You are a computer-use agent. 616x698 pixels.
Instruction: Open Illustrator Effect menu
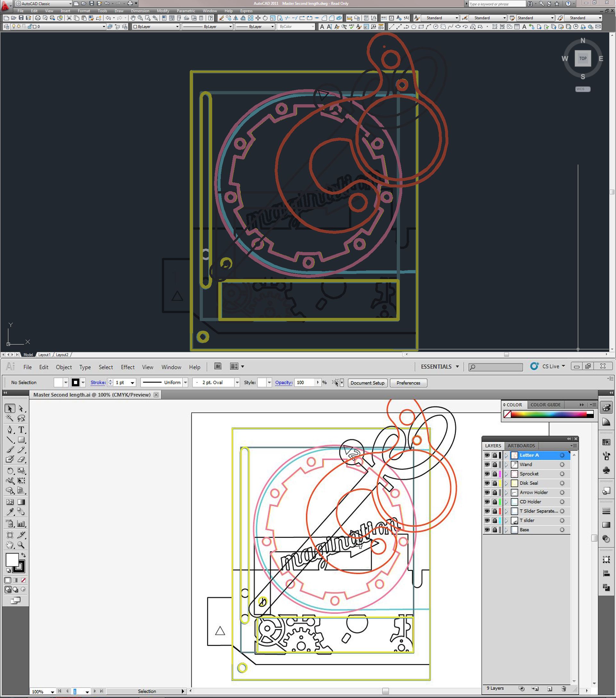127,367
